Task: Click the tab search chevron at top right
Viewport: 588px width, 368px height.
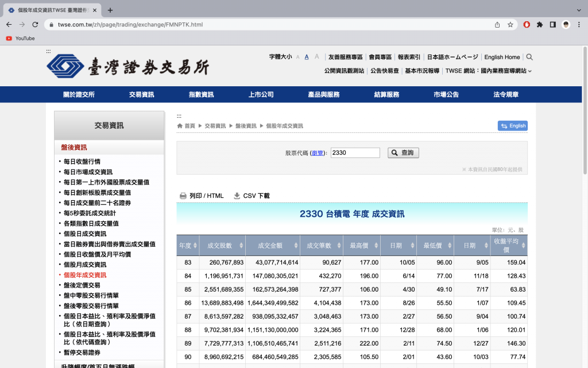Action: tap(579, 10)
